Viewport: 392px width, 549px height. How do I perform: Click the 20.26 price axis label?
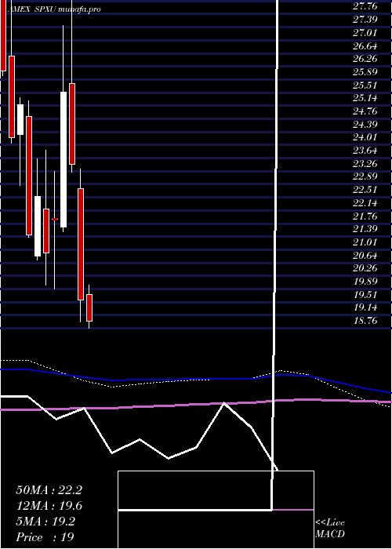pyautogui.click(x=365, y=268)
